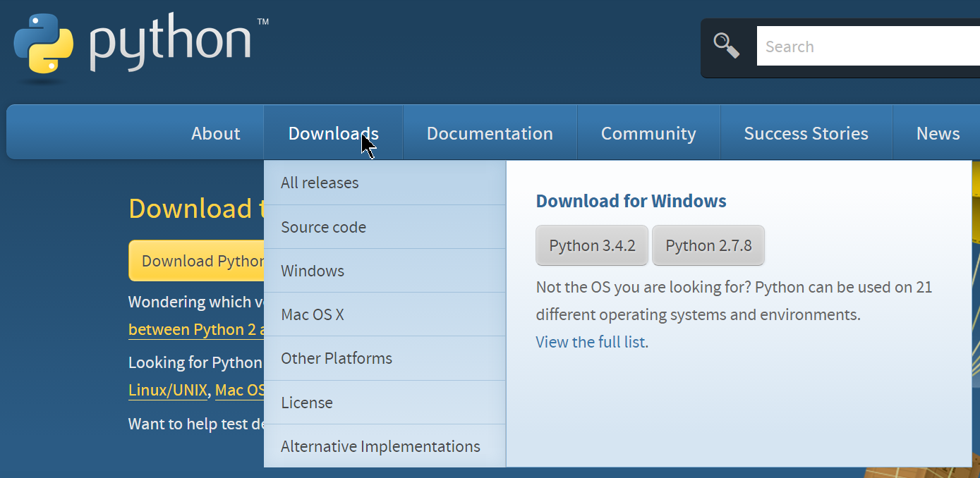The width and height of the screenshot is (980, 478).
Task: Select Mac OS X from the Downloads menu
Action: tap(313, 314)
